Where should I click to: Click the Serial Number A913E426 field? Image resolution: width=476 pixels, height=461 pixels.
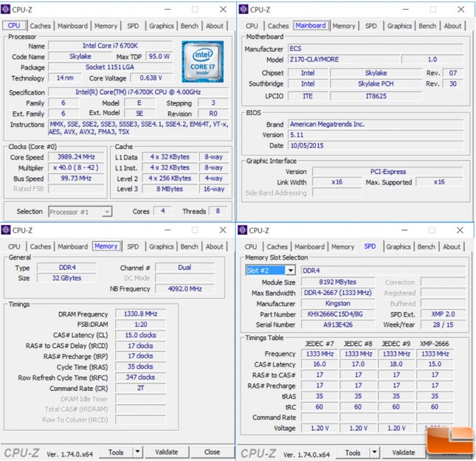[x=338, y=325]
